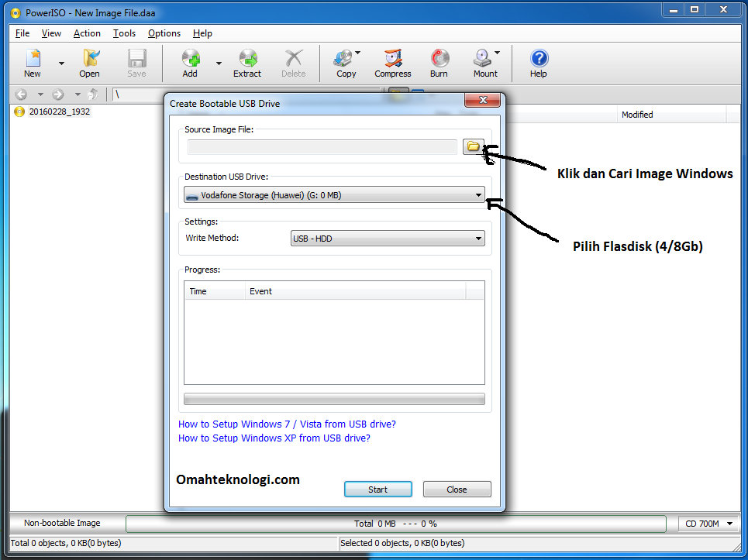Click the Burn toolbar icon
The height and width of the screenshot is (560, 748).
click(x=439, y=63)
